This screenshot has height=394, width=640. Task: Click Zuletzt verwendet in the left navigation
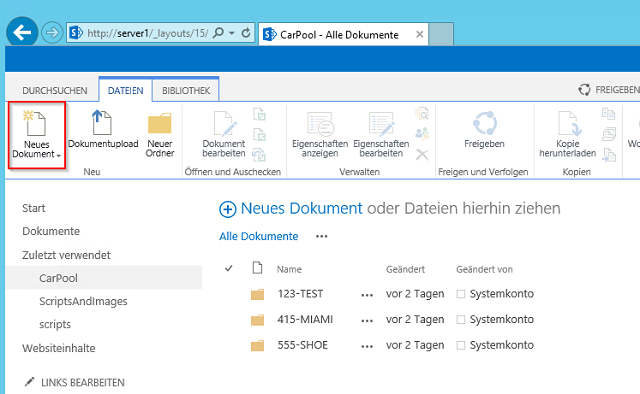66,255
